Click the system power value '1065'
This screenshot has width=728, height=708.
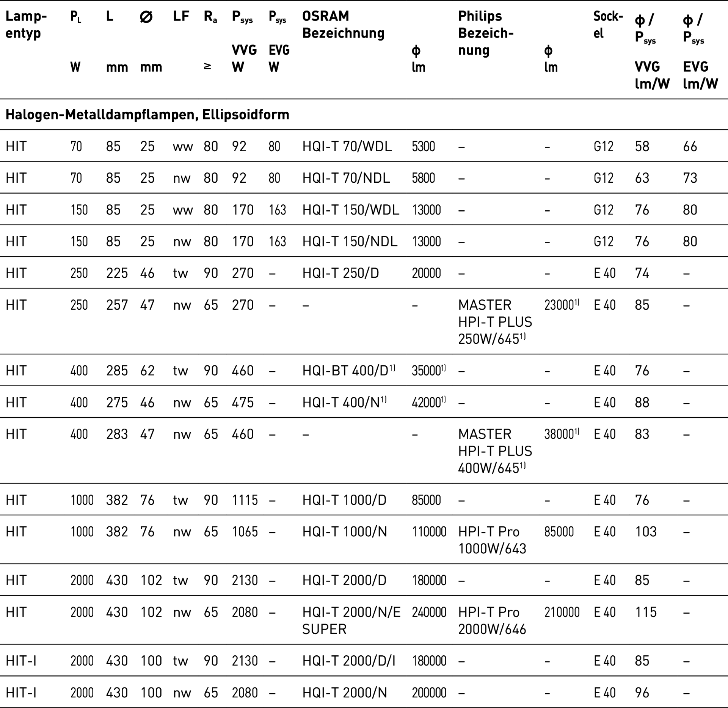pyautogui.click(x=245, y=532)
